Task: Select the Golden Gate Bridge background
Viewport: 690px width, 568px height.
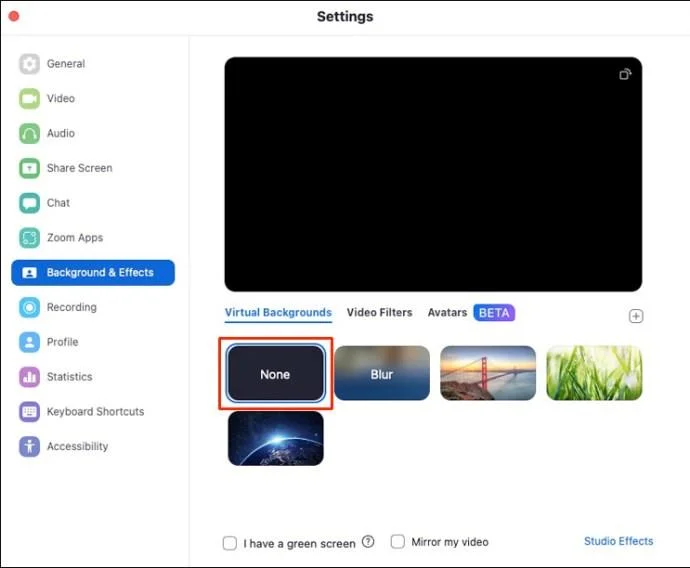Action: coord(488,373)
